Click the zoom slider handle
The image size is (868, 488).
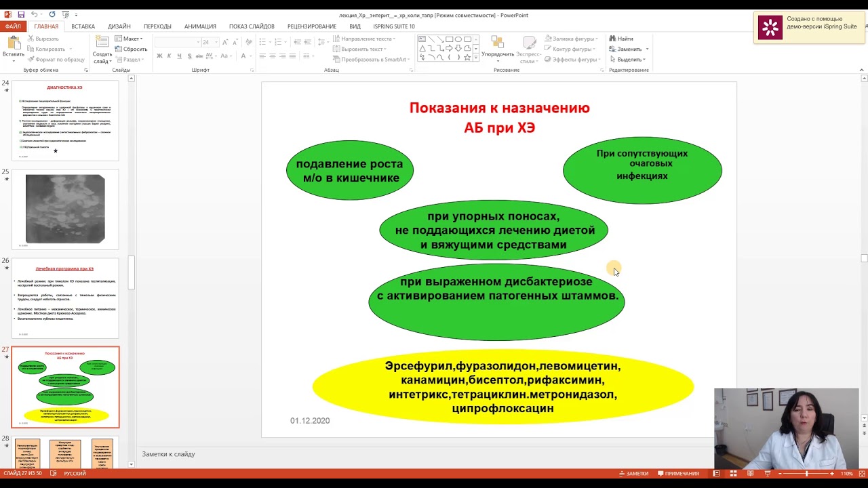806,473
